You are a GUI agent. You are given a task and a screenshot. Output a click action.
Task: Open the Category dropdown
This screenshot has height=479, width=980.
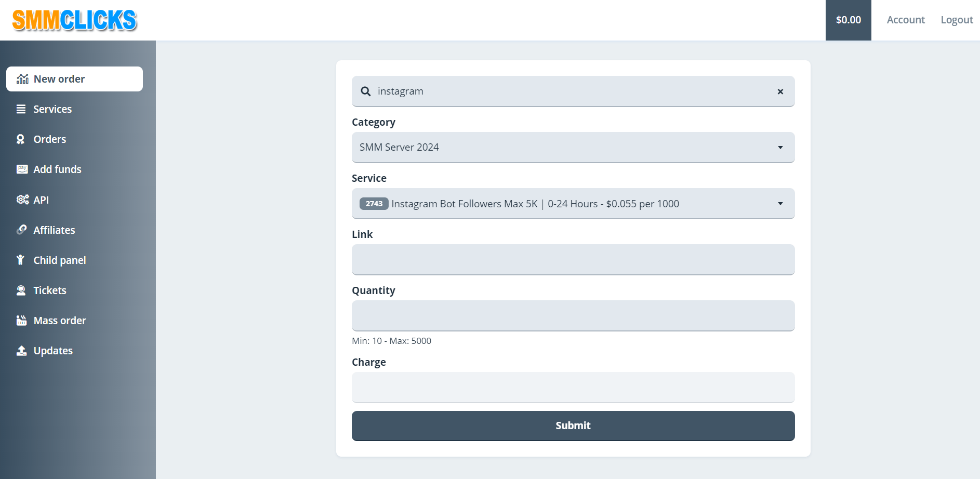(573, 148)
